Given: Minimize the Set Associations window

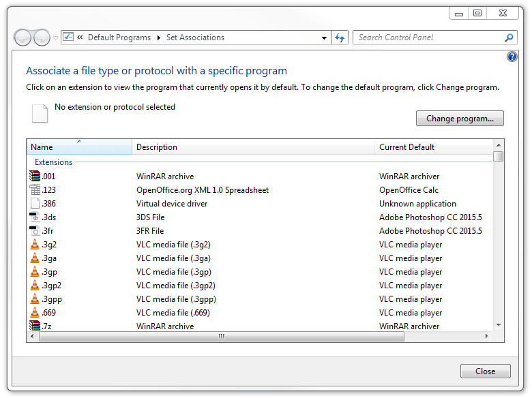Looking at the screenshot, I should pos(459,14).
